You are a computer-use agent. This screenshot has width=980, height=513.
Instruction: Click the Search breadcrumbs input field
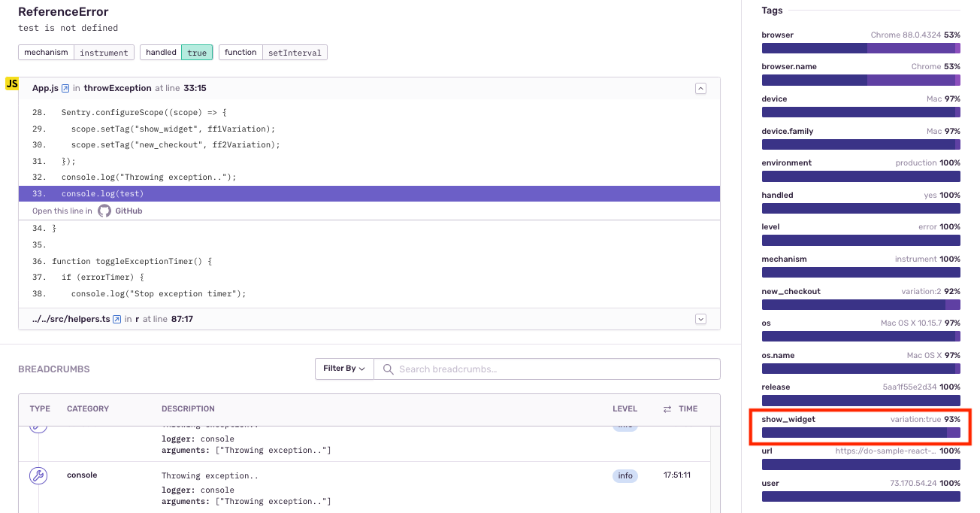click(547, 369)
